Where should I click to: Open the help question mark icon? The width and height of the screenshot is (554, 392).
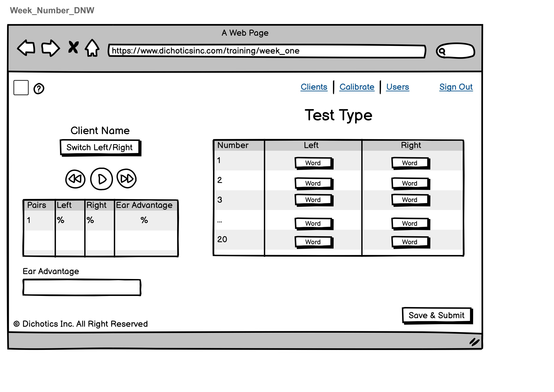[39, 89]
